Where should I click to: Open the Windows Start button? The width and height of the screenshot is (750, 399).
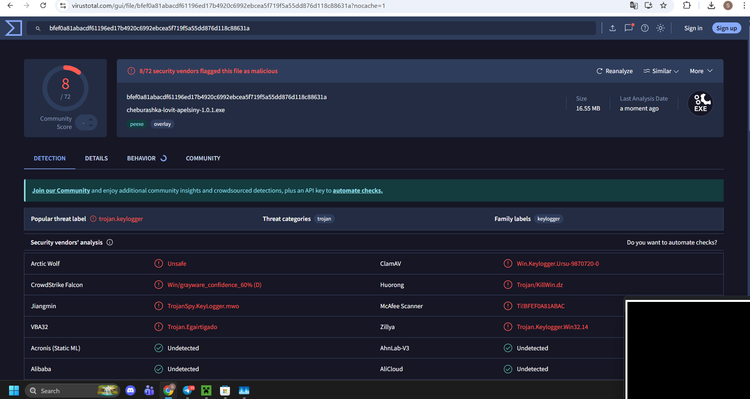coord(14,390)
